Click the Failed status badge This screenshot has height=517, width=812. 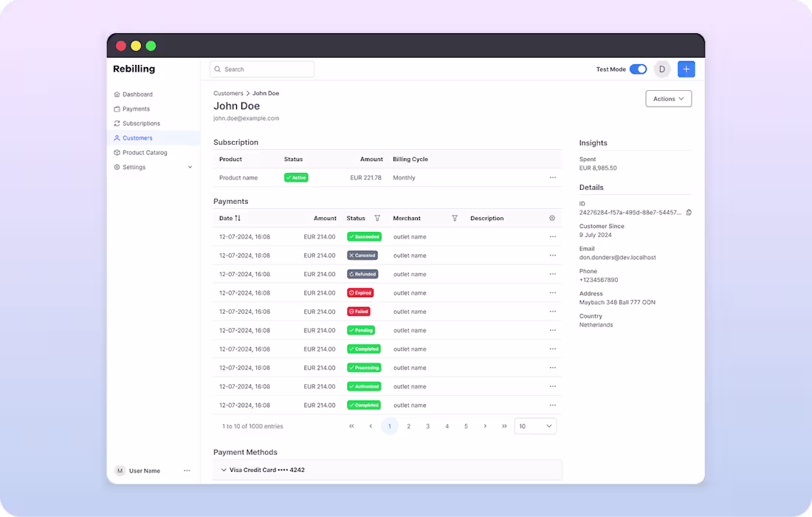[x=358, y=312]
